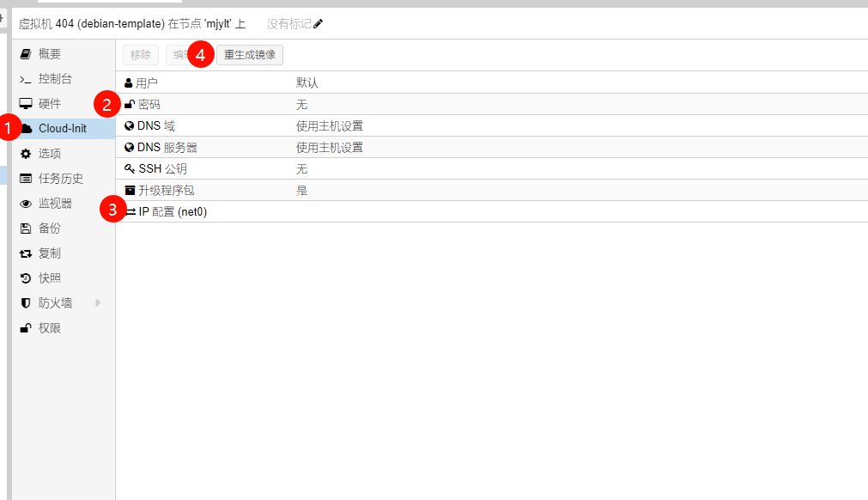
Task: Click the 复制 replication arrows icon
Action: click(26, 253)
